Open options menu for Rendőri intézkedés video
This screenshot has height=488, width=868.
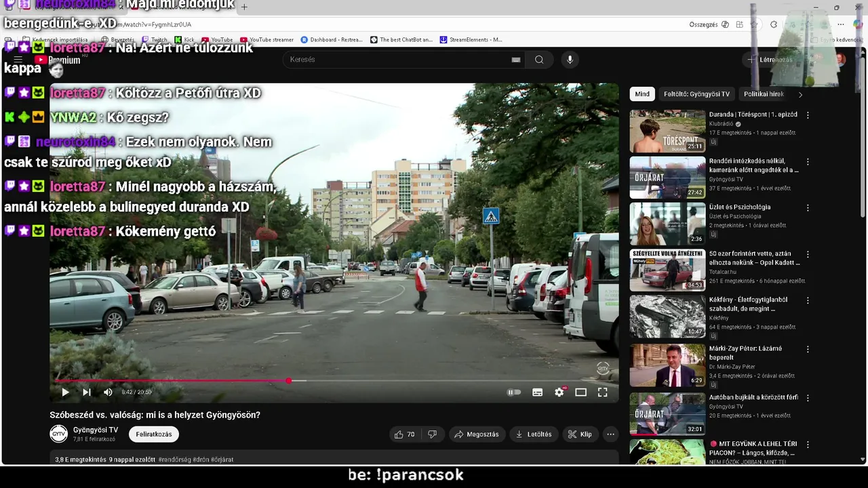[808, 162]
